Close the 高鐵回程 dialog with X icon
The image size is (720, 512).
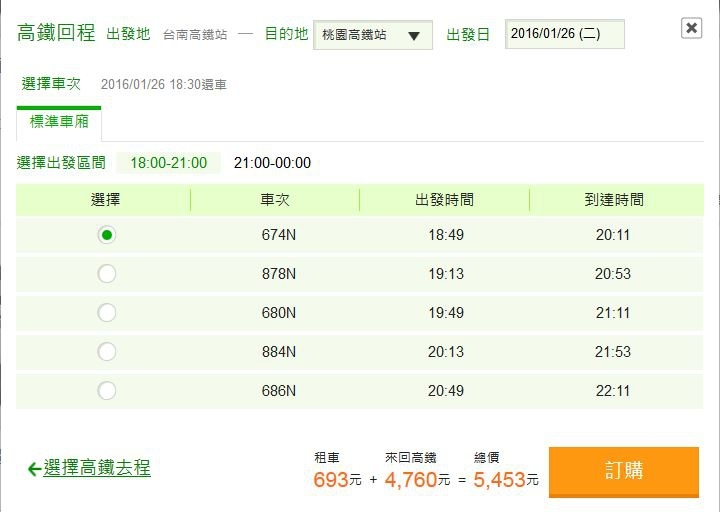point(691,28)
